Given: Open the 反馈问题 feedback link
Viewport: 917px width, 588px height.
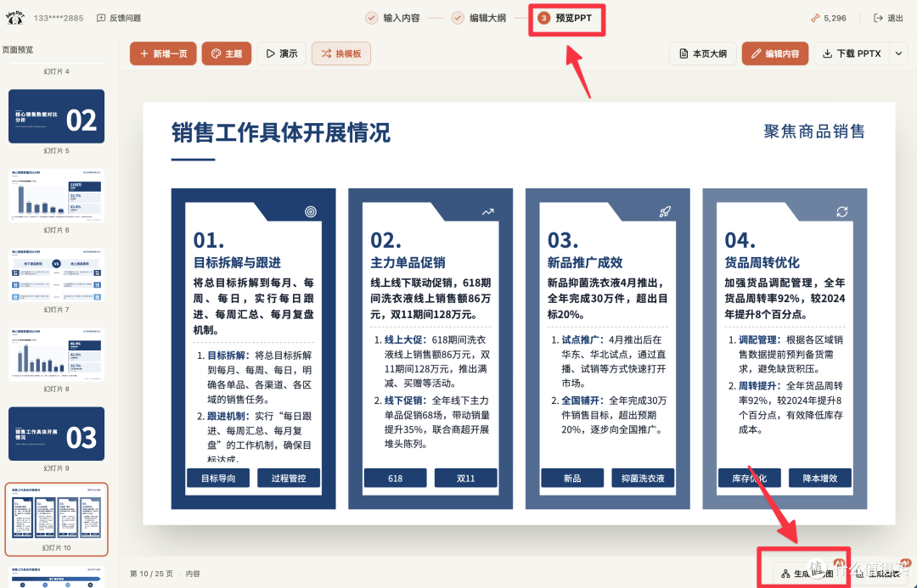Looking at the screenshot, I should tap(119, 18).
